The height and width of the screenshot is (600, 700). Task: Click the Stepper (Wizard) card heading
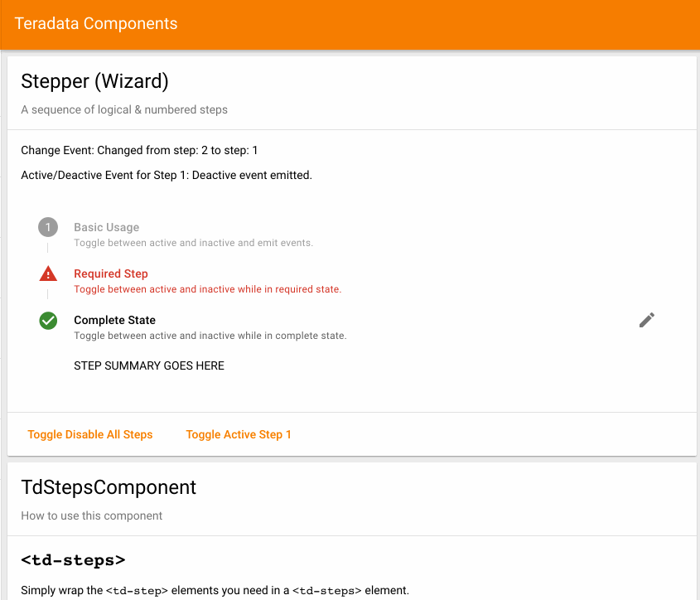[x=94, y=81]
